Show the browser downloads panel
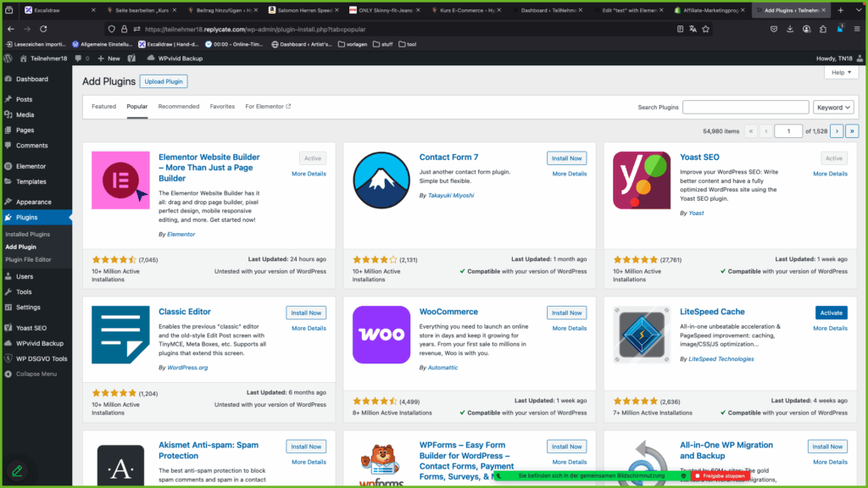This screenshot has width=868, height=488. tap(790, 30)
